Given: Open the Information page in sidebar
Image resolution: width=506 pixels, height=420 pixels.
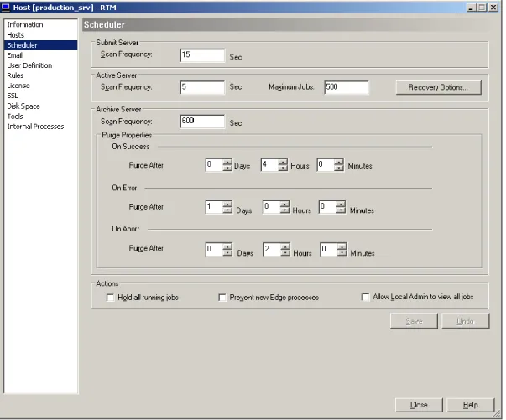Looking at the screenshot, I should click(x=25, y=24).
